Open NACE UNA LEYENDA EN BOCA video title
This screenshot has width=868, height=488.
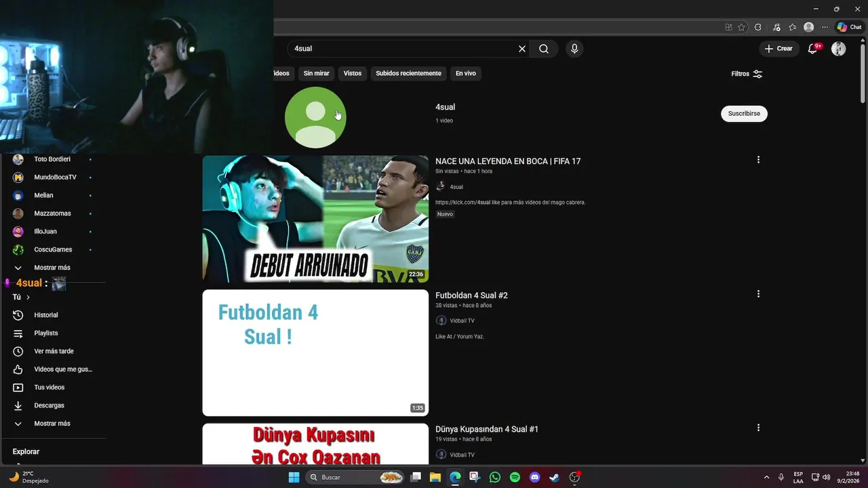pyautogui.click(x=508, y=161)
